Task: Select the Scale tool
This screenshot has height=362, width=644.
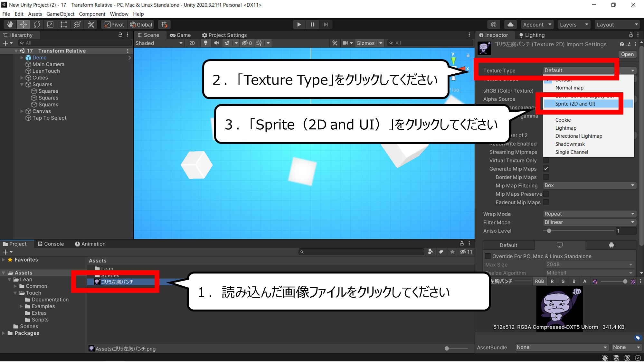Action: pos(50,24)
